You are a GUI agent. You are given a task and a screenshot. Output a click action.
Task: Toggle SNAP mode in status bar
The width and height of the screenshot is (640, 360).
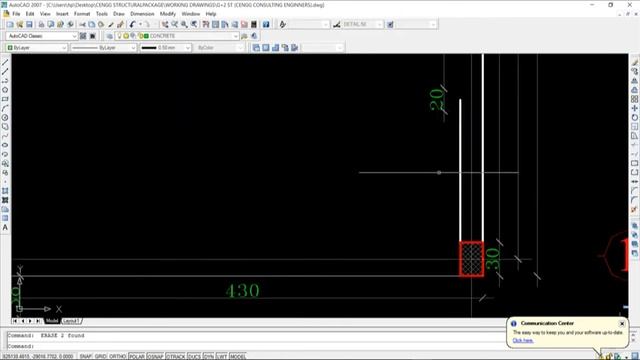[x=86, y=356]
